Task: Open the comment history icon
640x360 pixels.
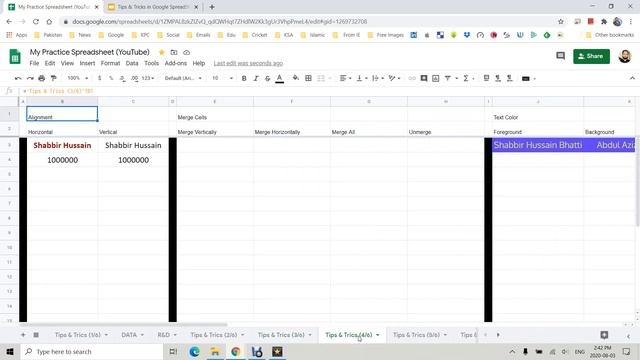Action: click(x=560, y=56)
